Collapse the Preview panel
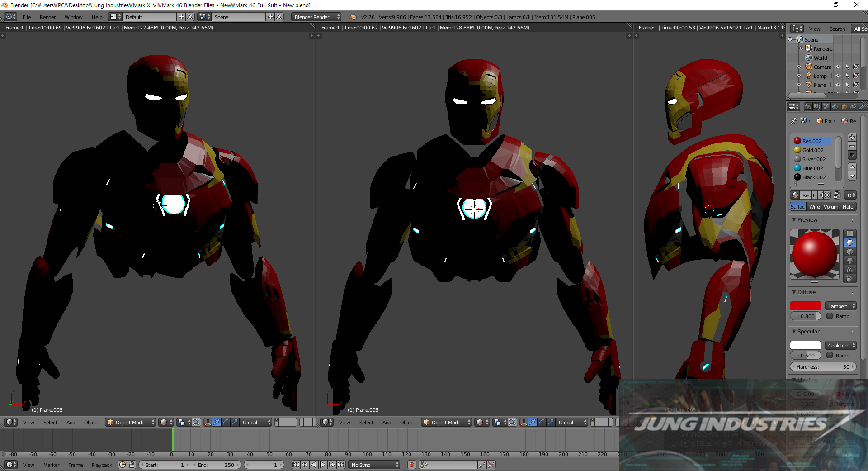 pos(794,219)
